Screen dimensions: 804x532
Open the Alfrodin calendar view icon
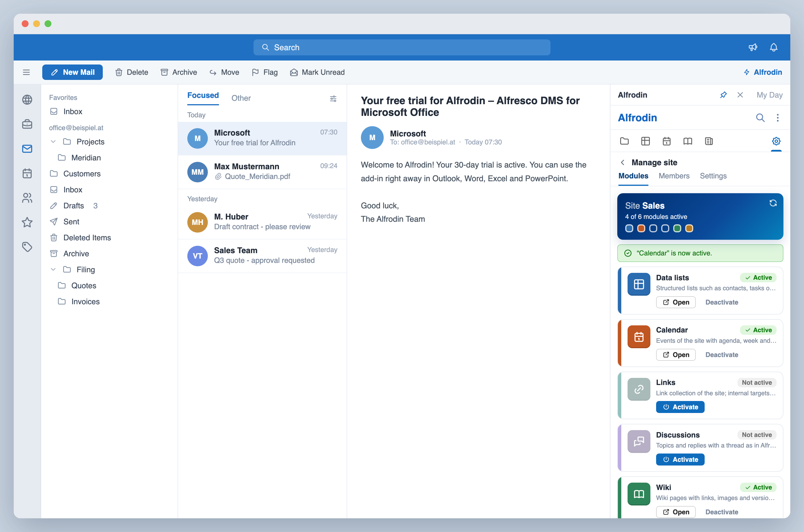click(667, 141)
